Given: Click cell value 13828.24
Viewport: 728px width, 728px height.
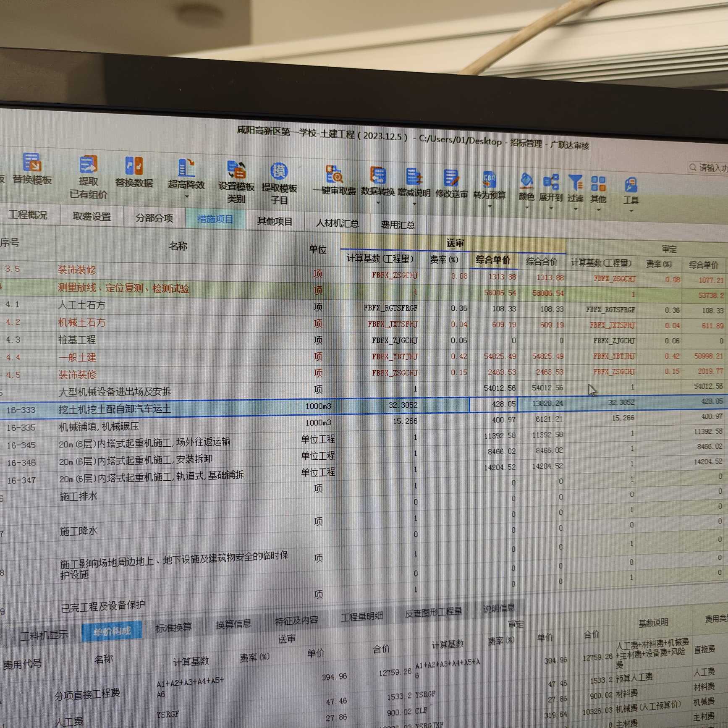Looking at the screenshot, I should 547,403.
